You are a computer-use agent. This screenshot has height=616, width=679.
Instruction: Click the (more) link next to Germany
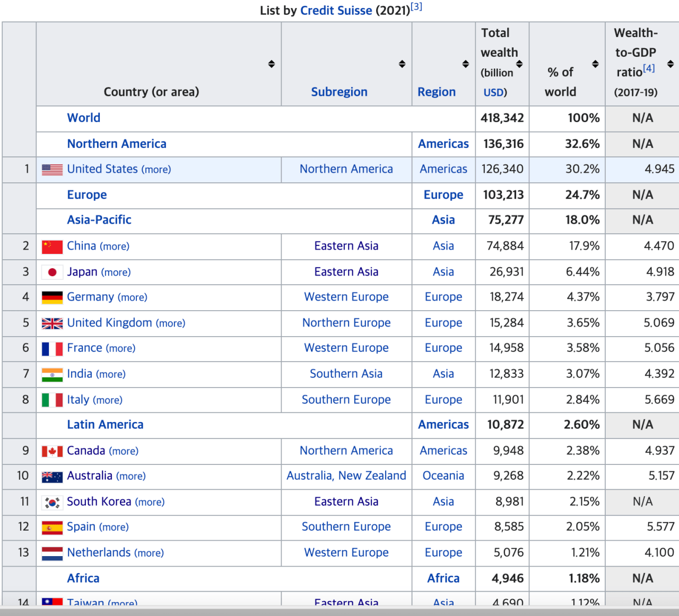point(133,297)
